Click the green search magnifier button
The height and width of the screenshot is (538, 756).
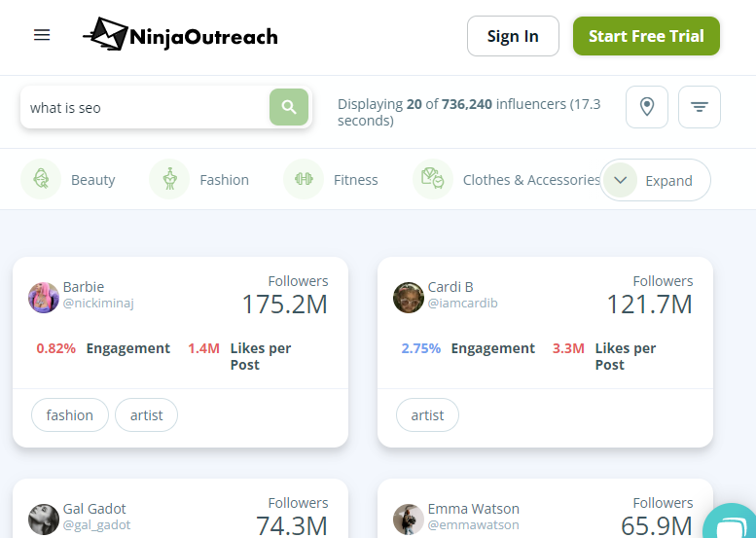tap(289, 107)
